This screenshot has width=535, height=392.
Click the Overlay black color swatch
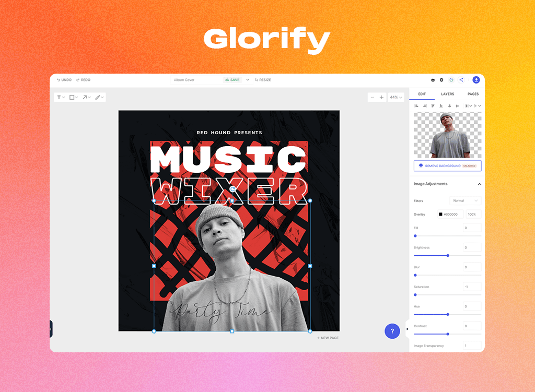440,215
